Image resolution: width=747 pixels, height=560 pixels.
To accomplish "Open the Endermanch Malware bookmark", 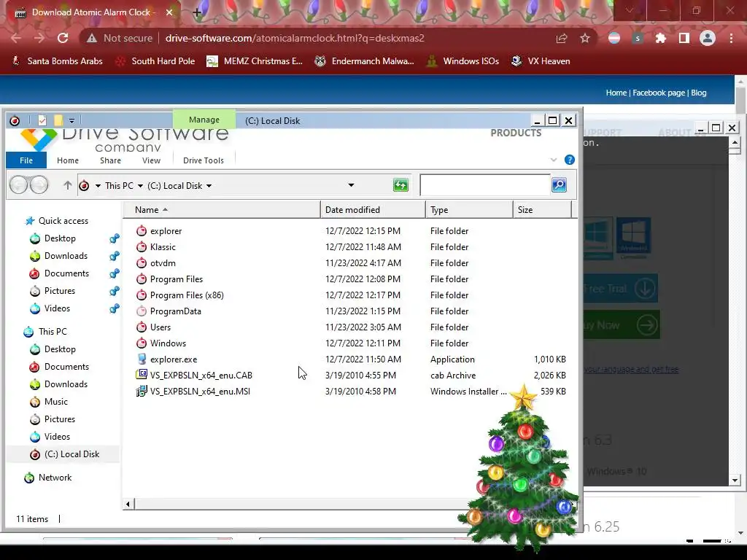I will click(x=365, y=61).
